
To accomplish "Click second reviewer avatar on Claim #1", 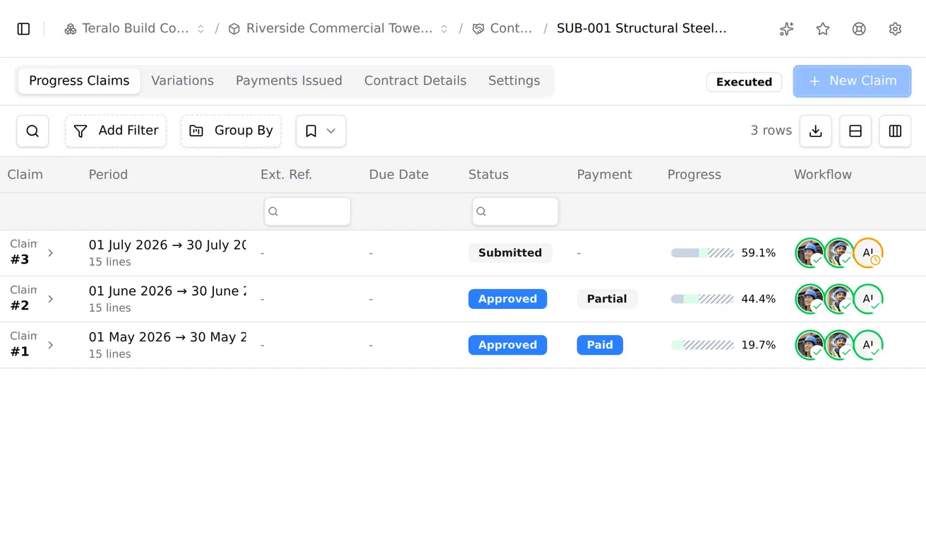I will 839,345.
